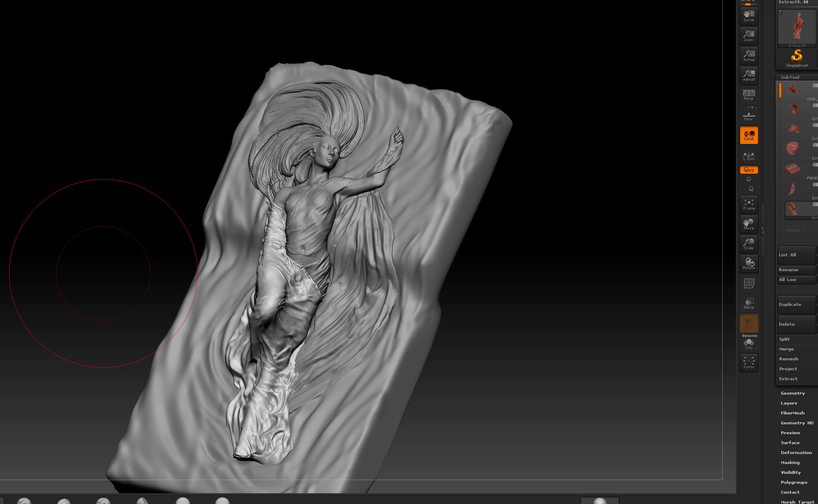The height and width of the screenshot is (504, 818).
Task: Open the Contact submenu
Action: [790, 492]
